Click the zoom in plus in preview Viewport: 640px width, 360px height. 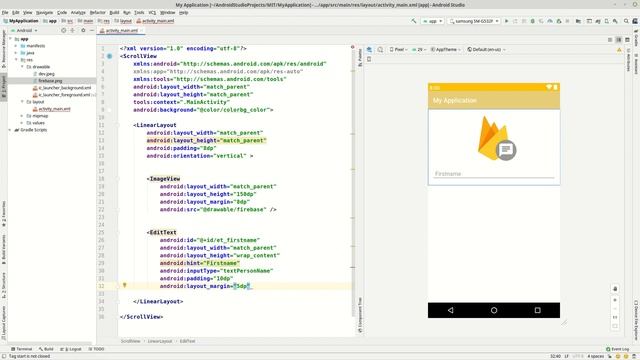[615, 300]
